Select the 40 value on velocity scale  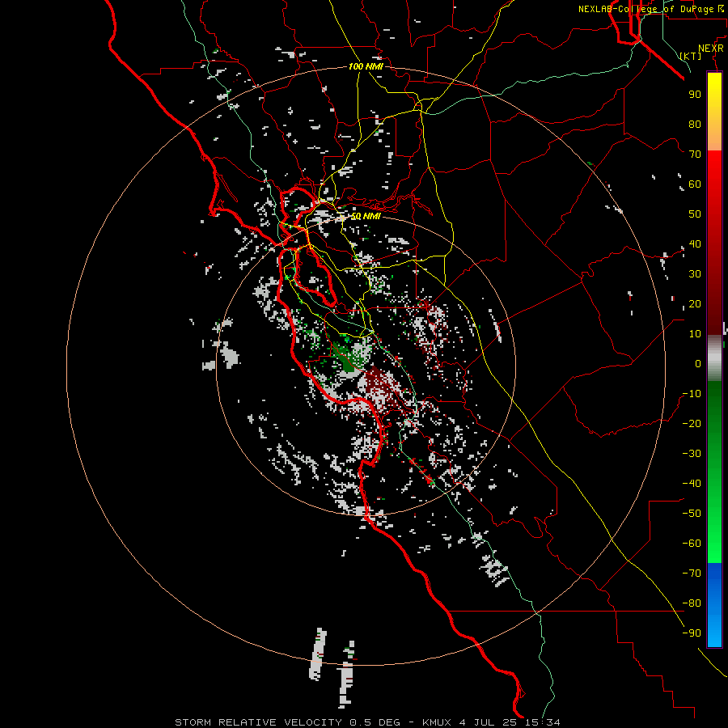tap(695, 243)
